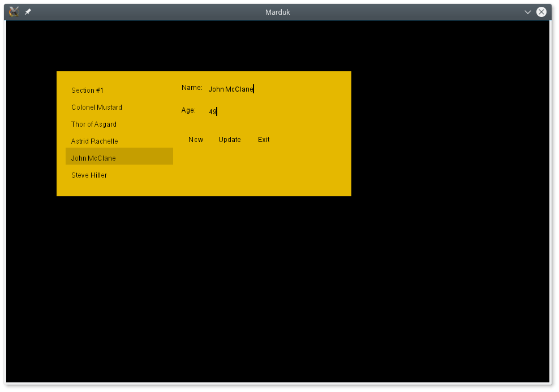Pick Astrid Rachelle in the list

pos(94,141)
